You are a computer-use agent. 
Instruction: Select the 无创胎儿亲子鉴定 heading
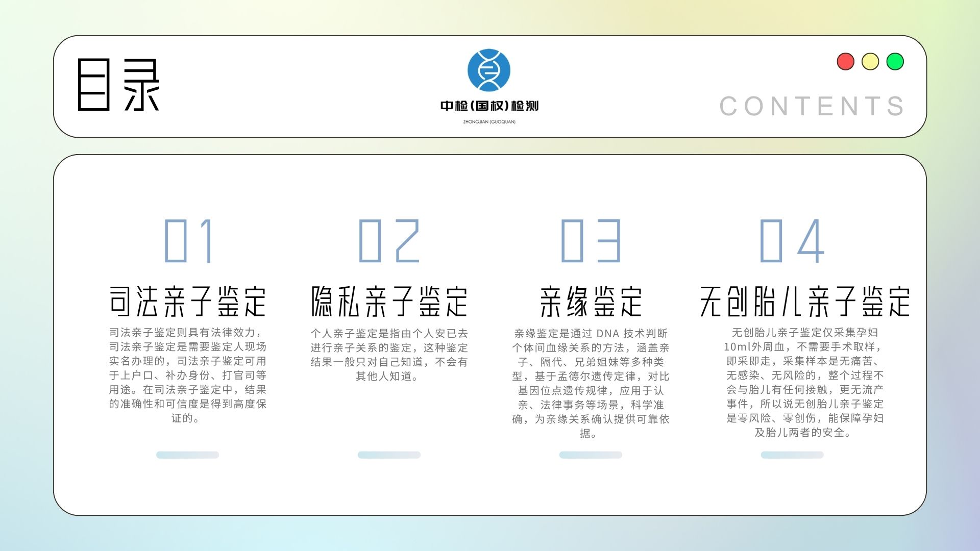click(806, 301)
